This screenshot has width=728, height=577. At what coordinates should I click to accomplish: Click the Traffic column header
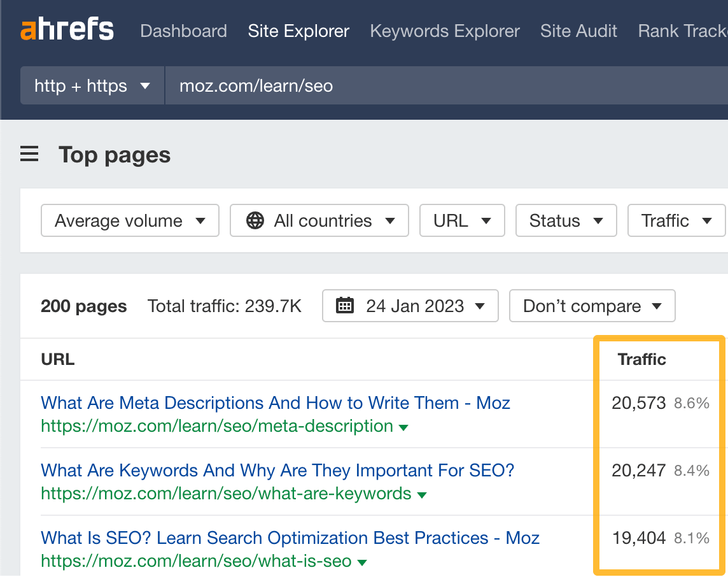tap(641, 359)
